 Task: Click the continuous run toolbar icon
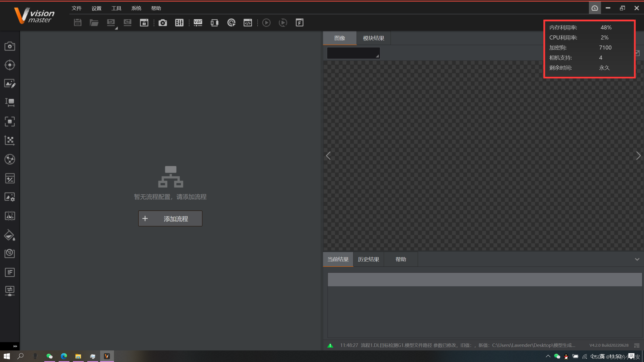pos(283,23)
